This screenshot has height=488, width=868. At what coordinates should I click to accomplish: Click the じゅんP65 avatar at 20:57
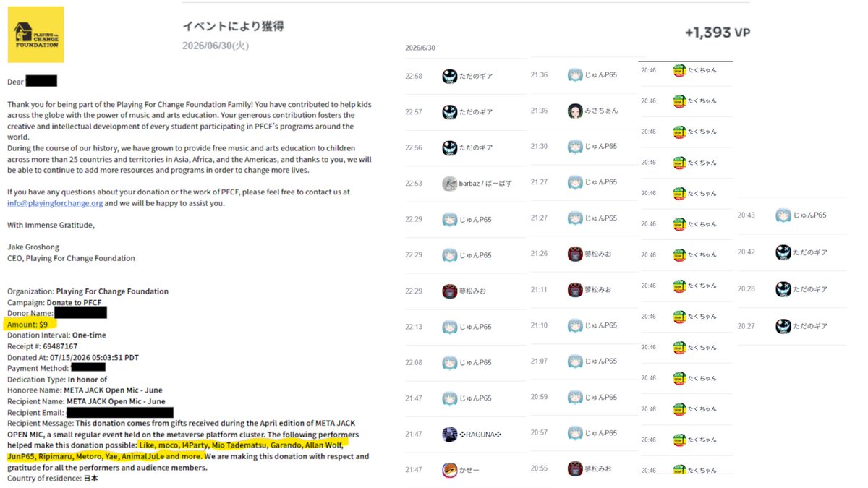pos(575,432)
